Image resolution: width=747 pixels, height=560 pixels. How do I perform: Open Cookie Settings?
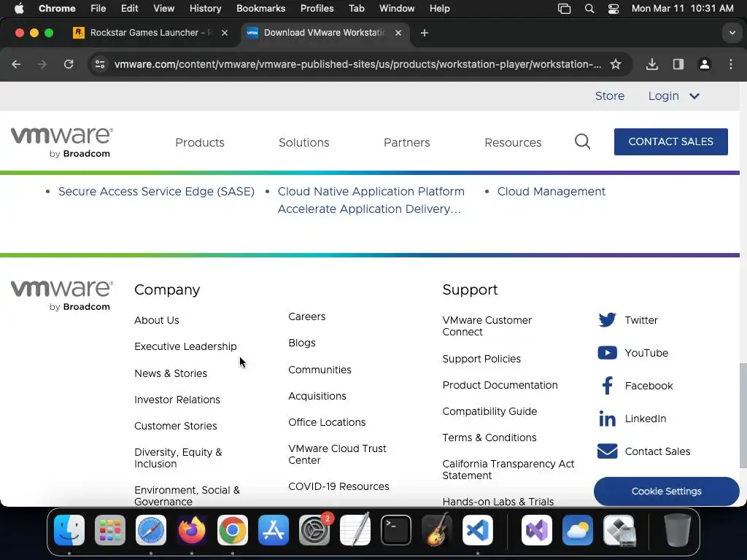coord(667,491)
